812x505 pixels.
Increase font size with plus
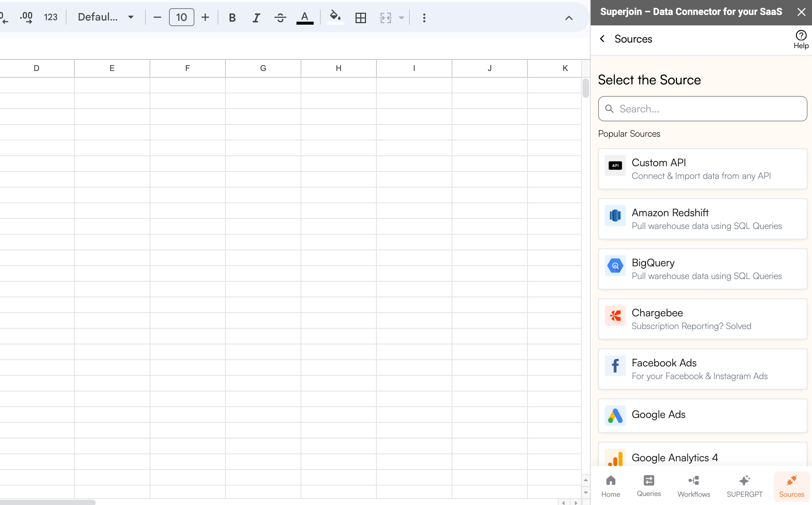coord(205,17)
